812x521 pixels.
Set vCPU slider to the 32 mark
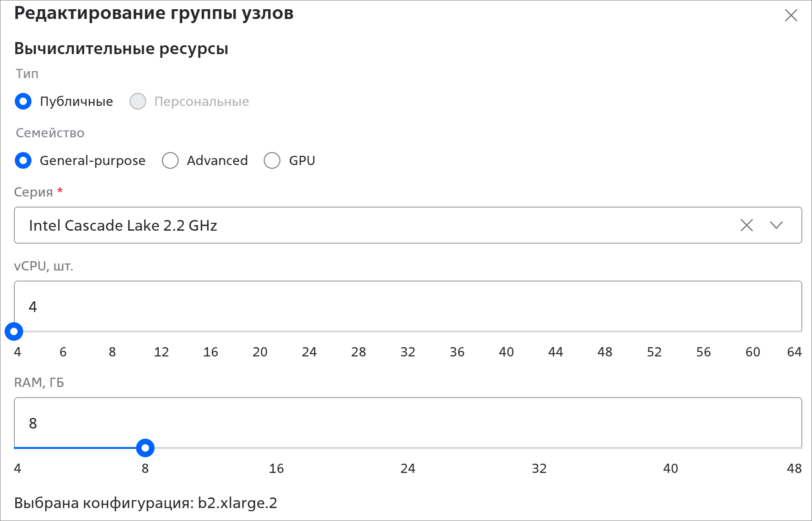[408, 331]
